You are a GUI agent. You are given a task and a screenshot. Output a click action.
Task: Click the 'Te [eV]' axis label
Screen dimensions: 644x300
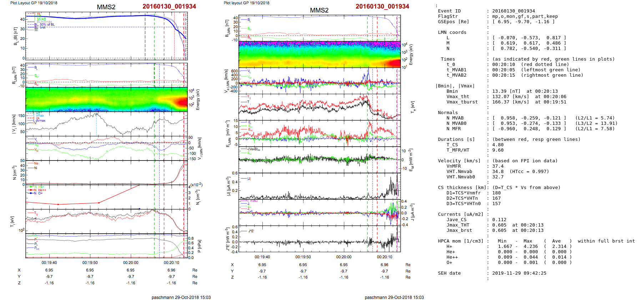(413, 107)
